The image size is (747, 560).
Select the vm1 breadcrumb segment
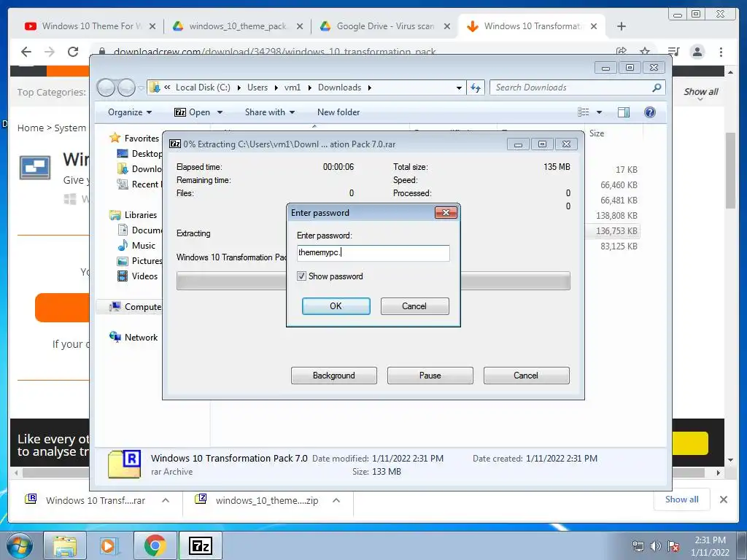point(293,87)
